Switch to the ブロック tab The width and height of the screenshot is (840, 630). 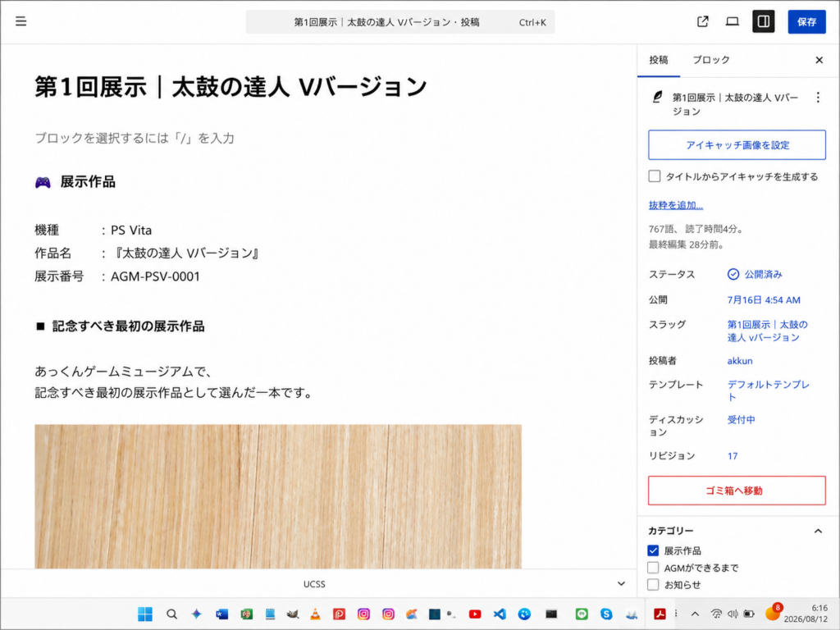click(x=711, y=60)
